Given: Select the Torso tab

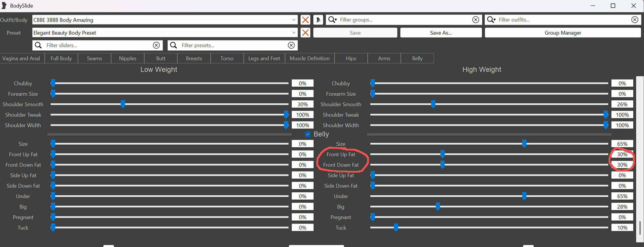Looking at the screenshot, I should 227,58.
